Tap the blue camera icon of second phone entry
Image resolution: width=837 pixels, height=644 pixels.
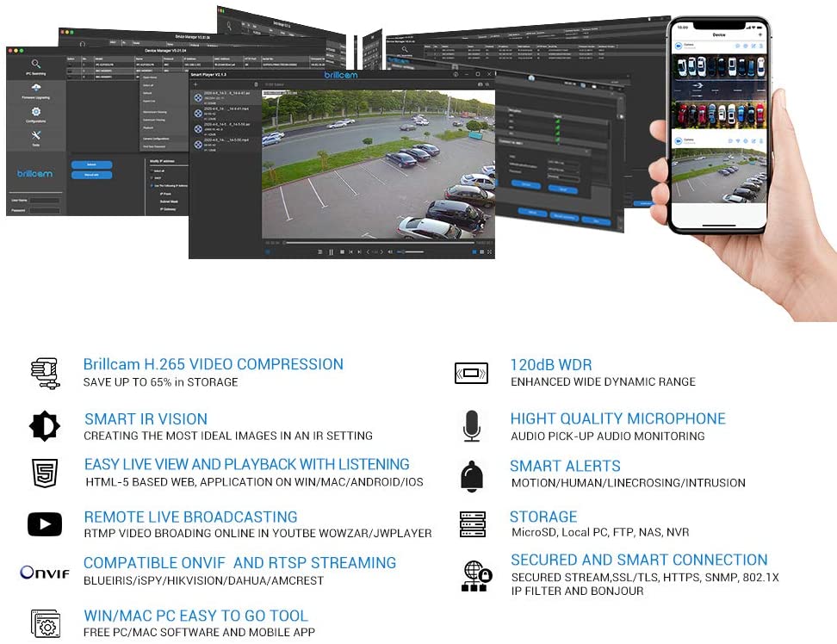(x=679, y=141)
